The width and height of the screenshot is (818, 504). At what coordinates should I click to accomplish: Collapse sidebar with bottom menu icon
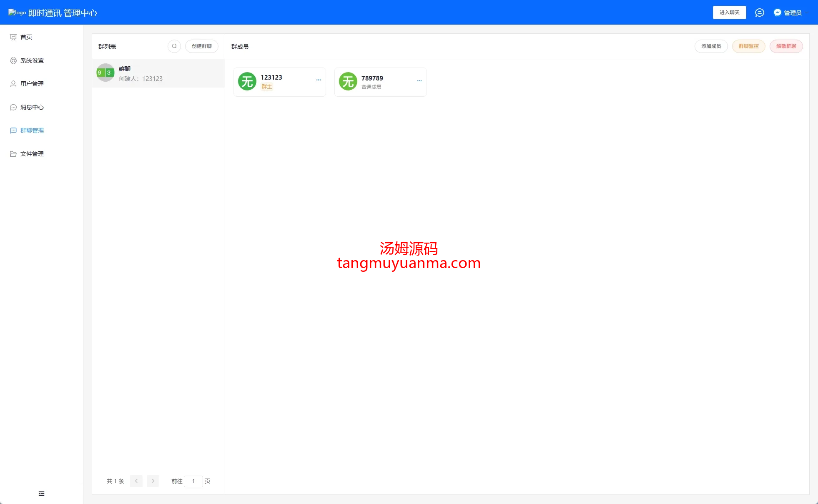coord(41,494)
